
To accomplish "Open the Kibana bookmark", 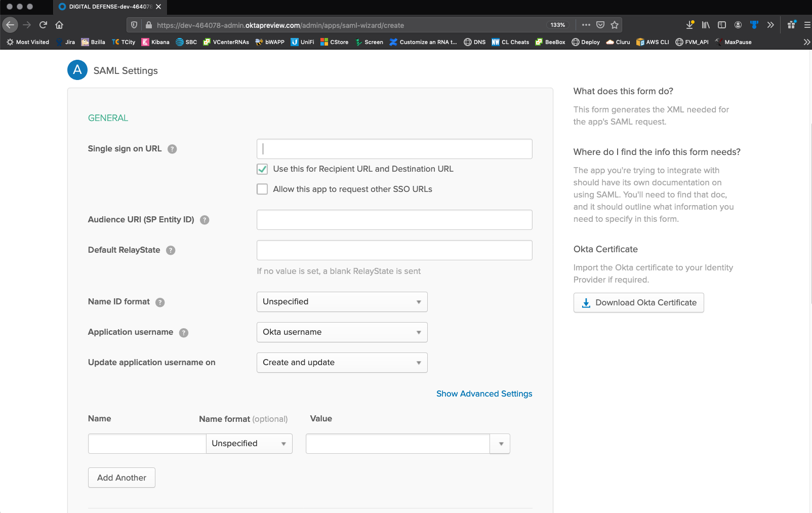I will click(x=155, y=42).
